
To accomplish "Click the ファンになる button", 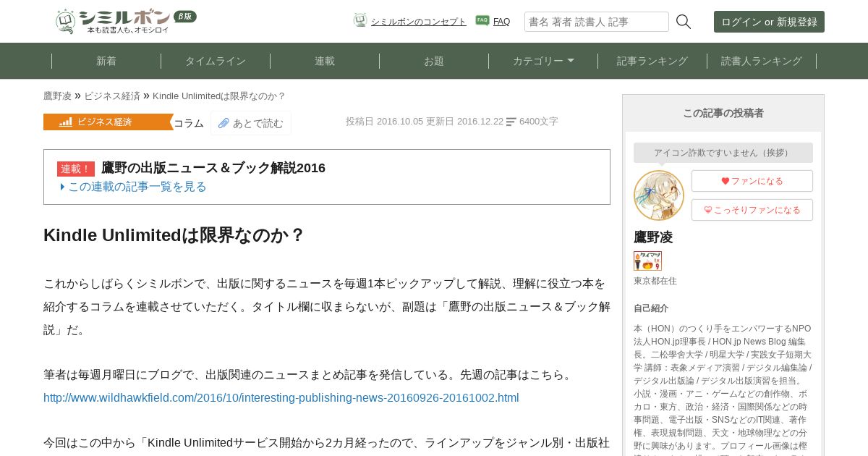I will click(752, 181).
